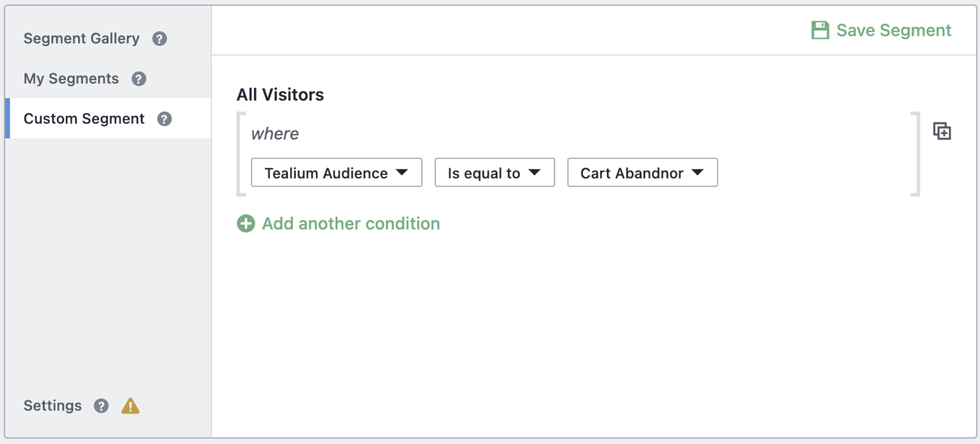Click the arrow on Cart Abandnor dropdown

(698, 172)
